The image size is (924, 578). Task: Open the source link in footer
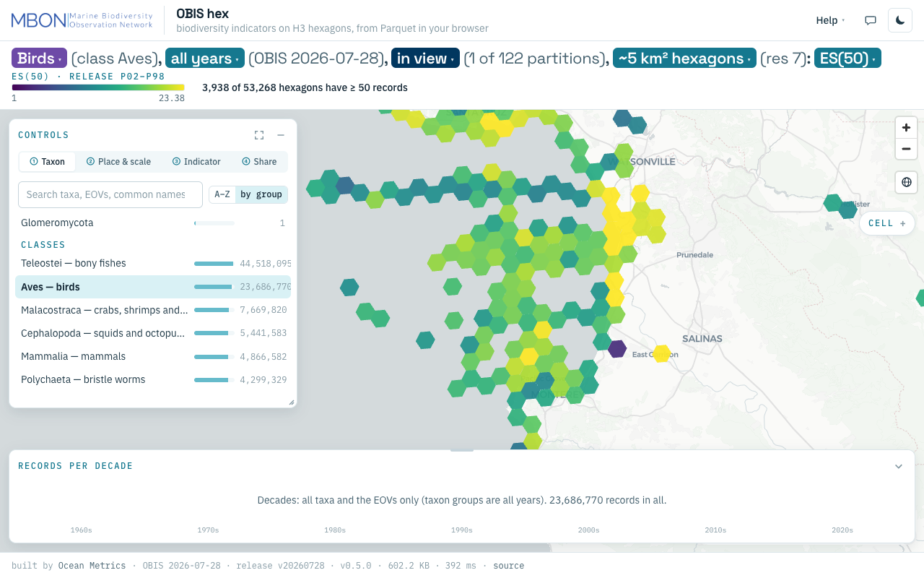pyautogui.click(x=509, y=566)
